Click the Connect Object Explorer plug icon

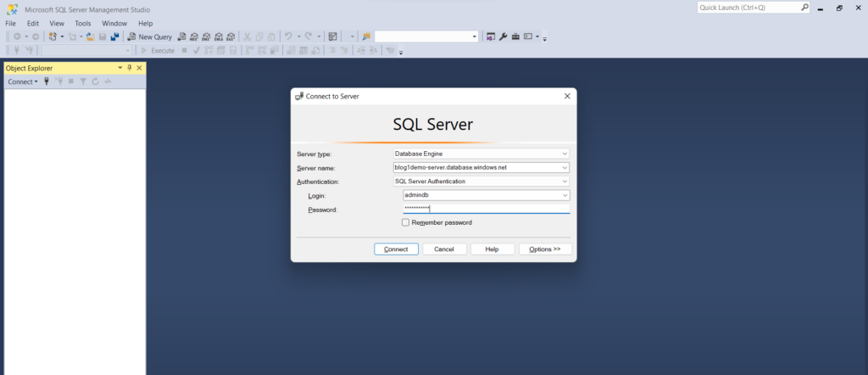(47, 81)
